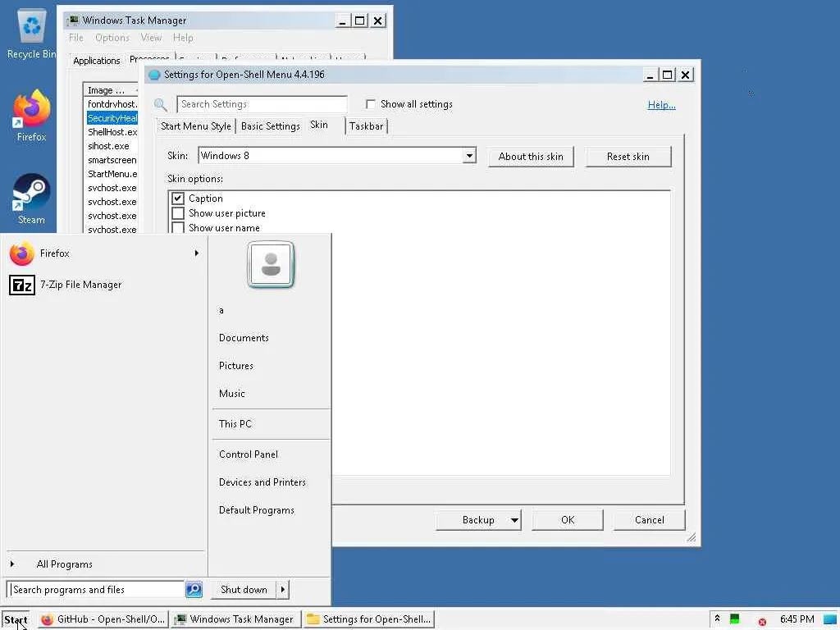The width and height of the screenshot is (840, 630).
Task: Click in Search programs and files box
Action: pyautogui.click(x=97, y=589)
